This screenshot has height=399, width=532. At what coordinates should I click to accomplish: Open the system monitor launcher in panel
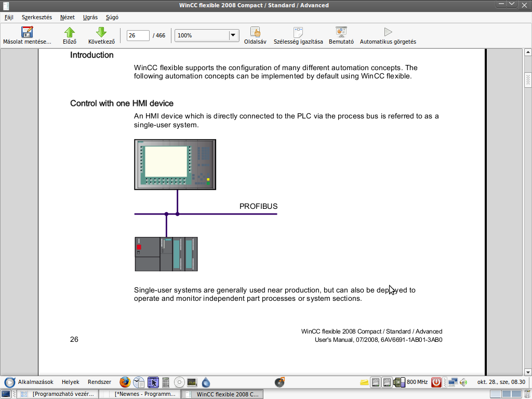192,382
